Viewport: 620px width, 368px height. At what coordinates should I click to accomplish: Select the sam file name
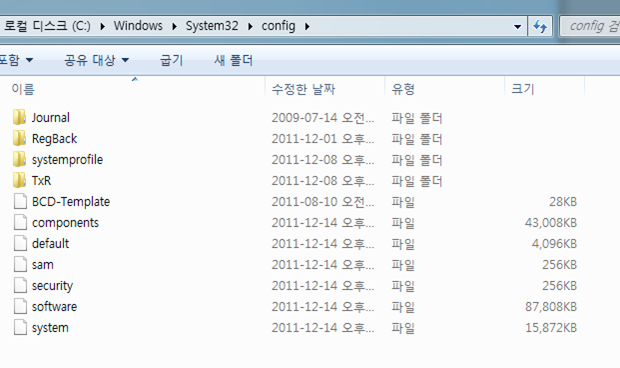[42, 264]
